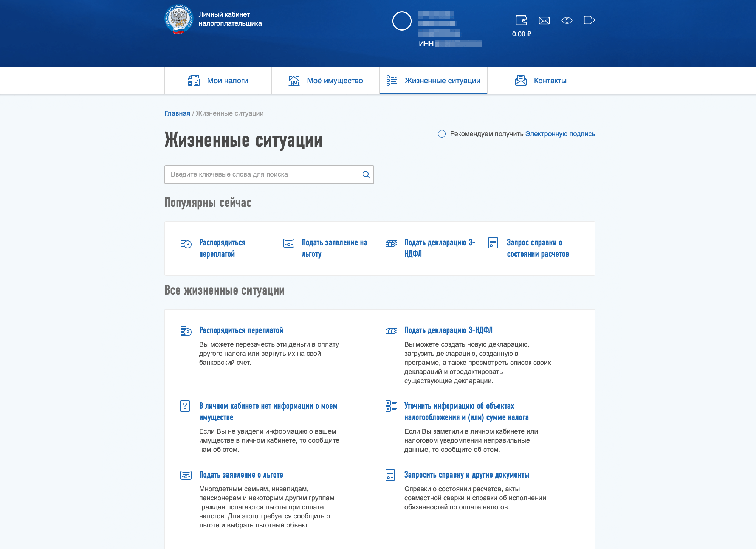Click the Контакты envelope icon

coord(521,81)
